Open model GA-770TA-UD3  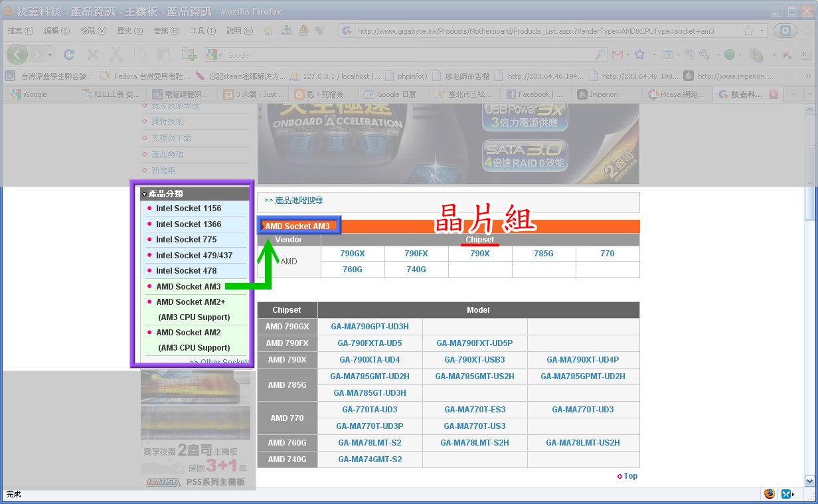370,410
